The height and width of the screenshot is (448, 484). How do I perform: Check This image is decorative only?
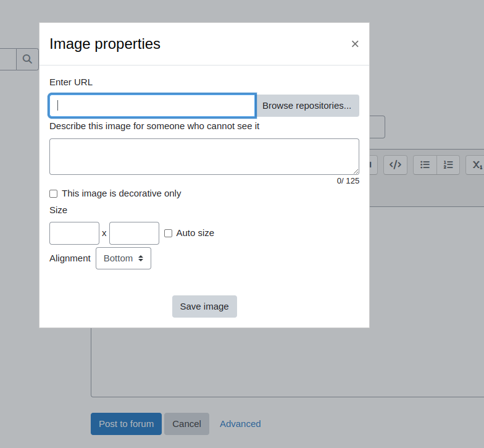53,194
